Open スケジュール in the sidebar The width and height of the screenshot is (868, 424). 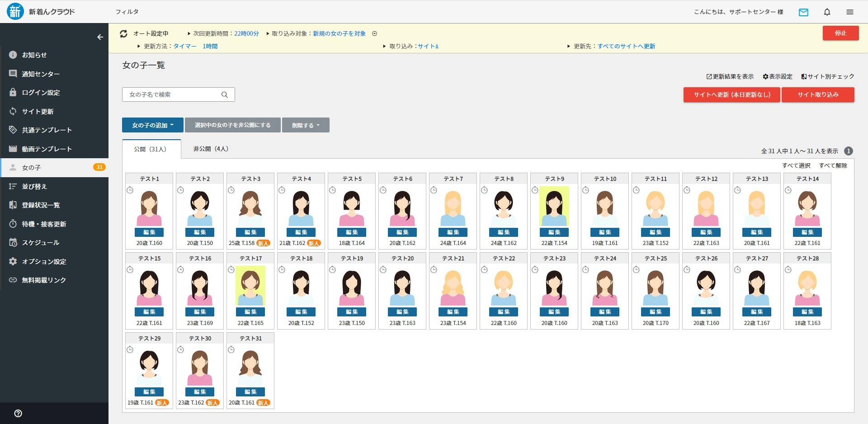(41, 243)
